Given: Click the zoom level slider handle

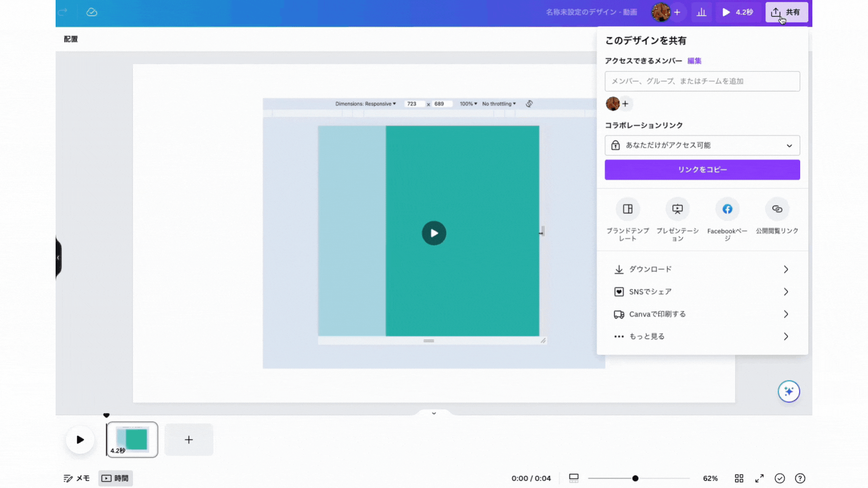Looking at the screenshot, I should [635, 478].
